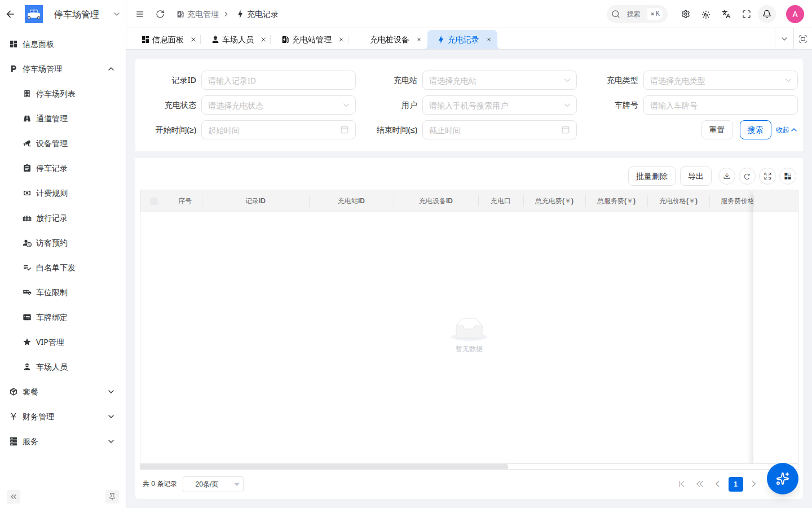Close the 充电桩设备 tab
The height and width of the screenshot is (508, 812).
coord(419,40)
